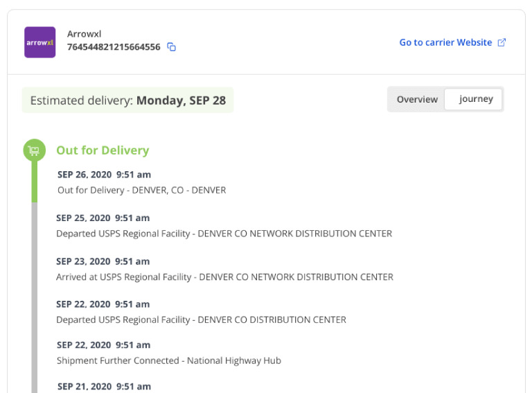Open the Go to carrier Website link
The width and height of the screenshot is (532, 393).
(445, 42)
